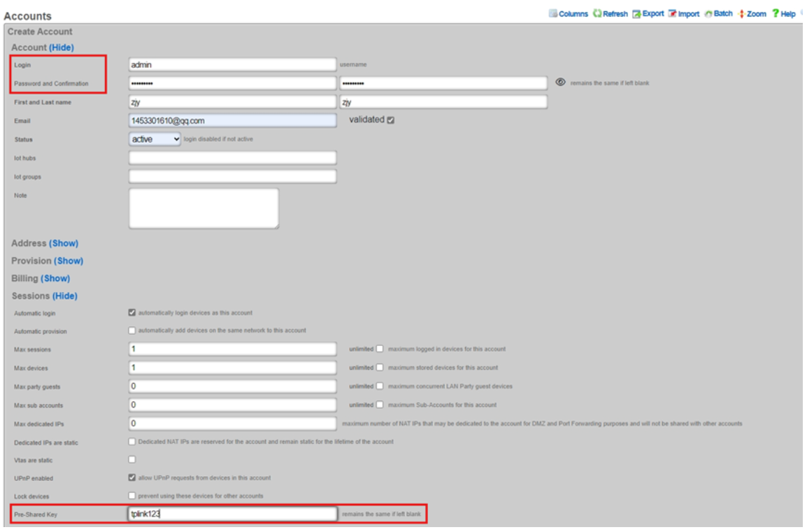This screenshot has height=532, width=807.
Task: Enable the Automatic provision checkbox
Action: [132, 331]
